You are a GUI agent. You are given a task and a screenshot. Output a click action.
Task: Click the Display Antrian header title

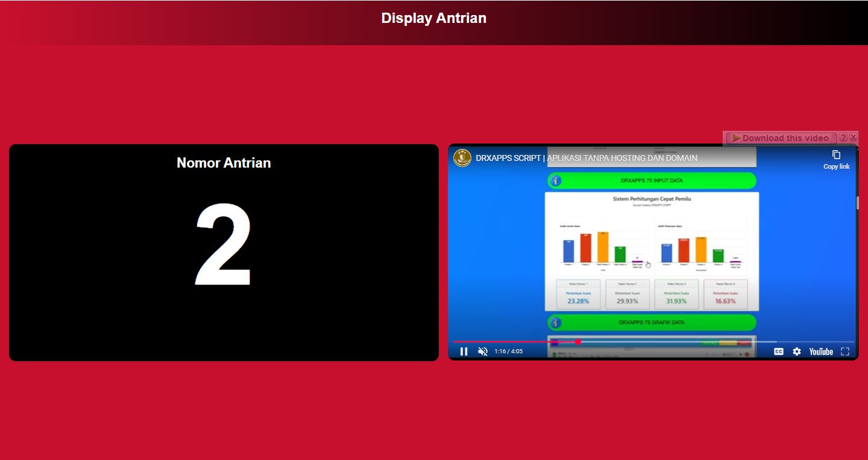tap(434, 18)
